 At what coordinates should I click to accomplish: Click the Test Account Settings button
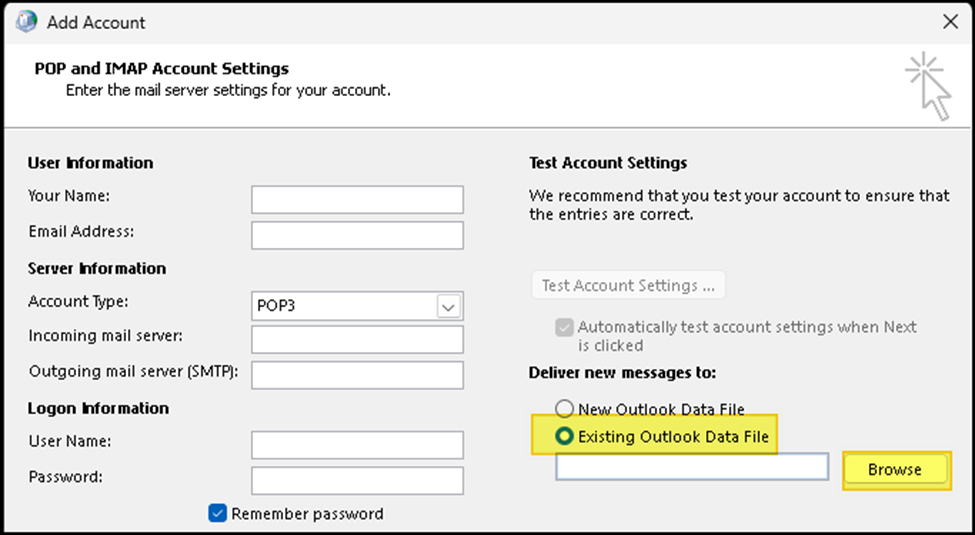tap(628, 286)
